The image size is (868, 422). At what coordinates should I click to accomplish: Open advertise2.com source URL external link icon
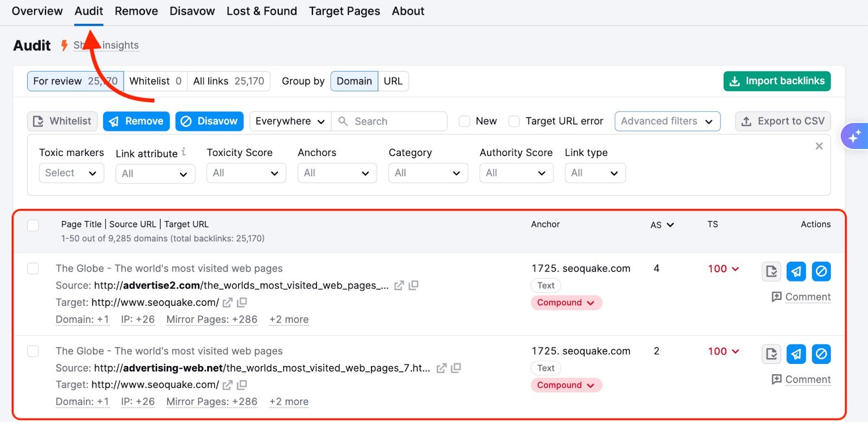[x=399, y=286]
